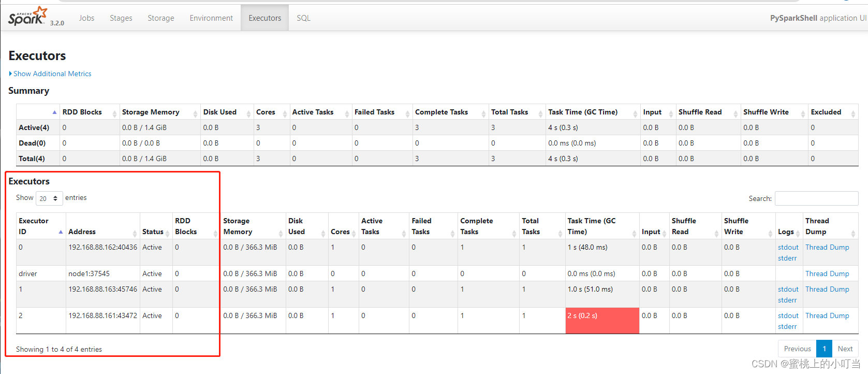Sort executors table by Cores header
The width and height of the screenshot is (868, 374).
(x=343, y=226)
